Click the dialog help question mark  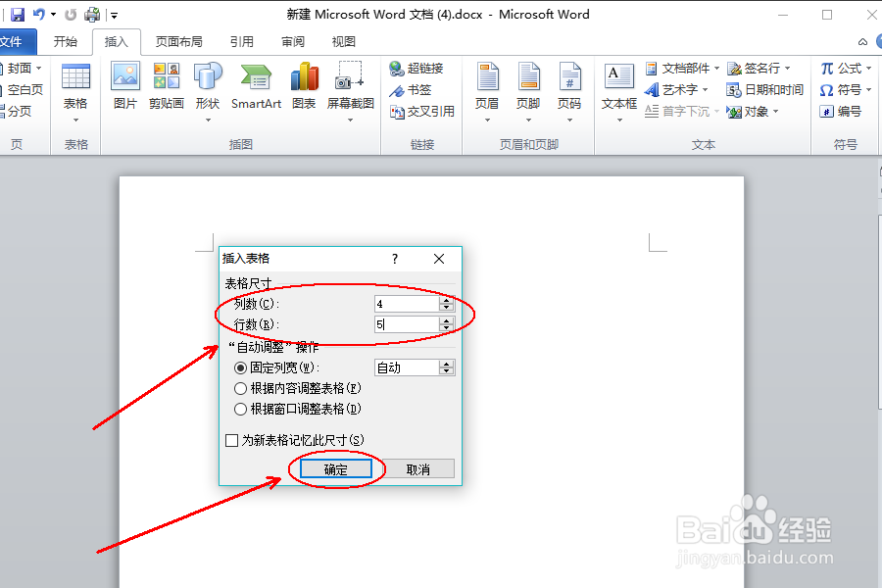point(395,259)
